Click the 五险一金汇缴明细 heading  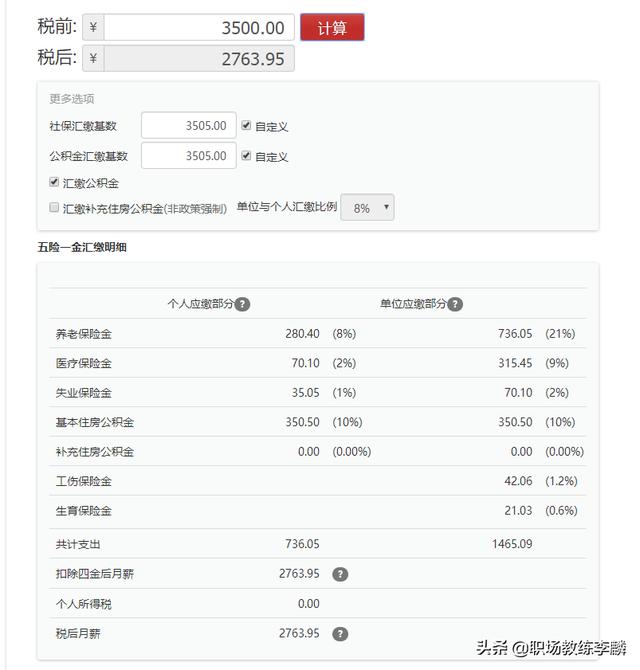82,247
